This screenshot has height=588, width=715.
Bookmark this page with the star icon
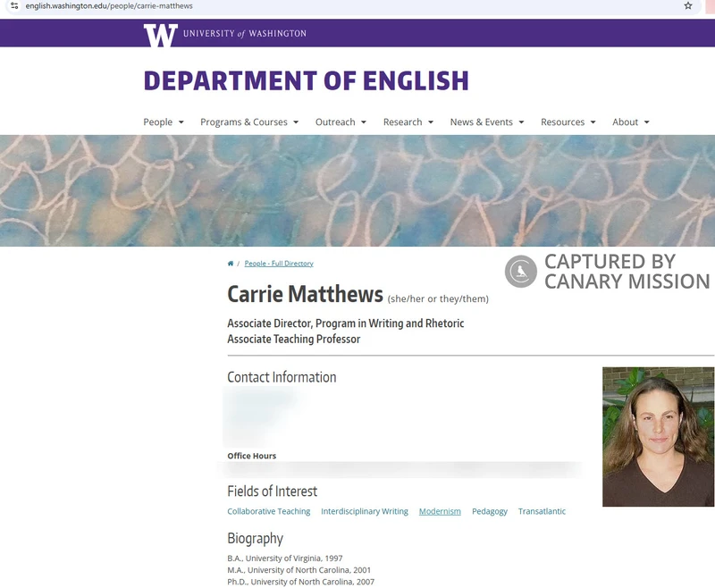[688, 6]
